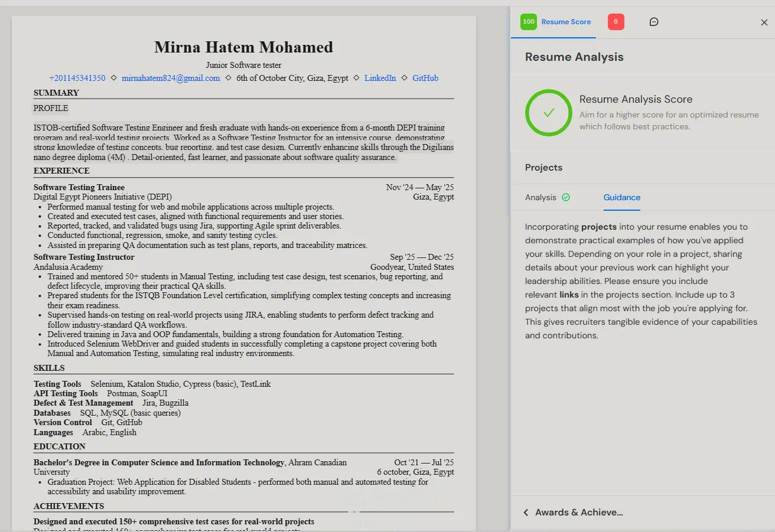Image resolution: width=775 pixels, height=532 pixels.
Task: Click the phone number link +201145341350
Action: coord(77,78)
